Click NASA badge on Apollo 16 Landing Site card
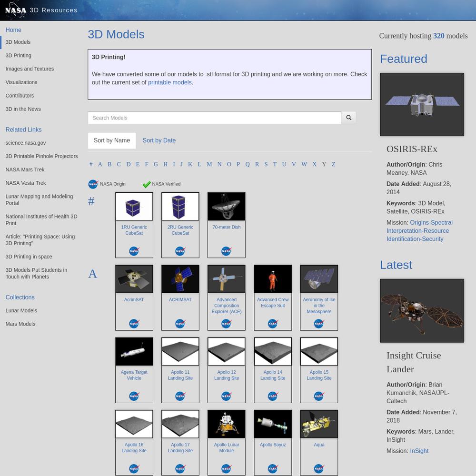This screenshot has height=476, width=476. [x=134, y=469]
